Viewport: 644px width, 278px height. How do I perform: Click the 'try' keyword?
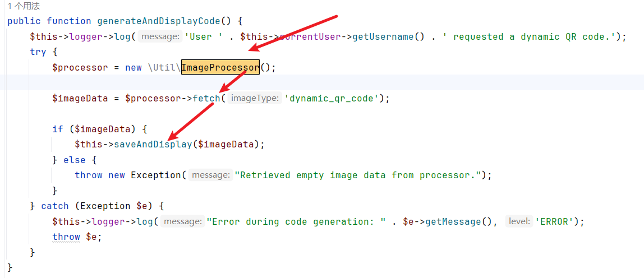click(38, 52)
